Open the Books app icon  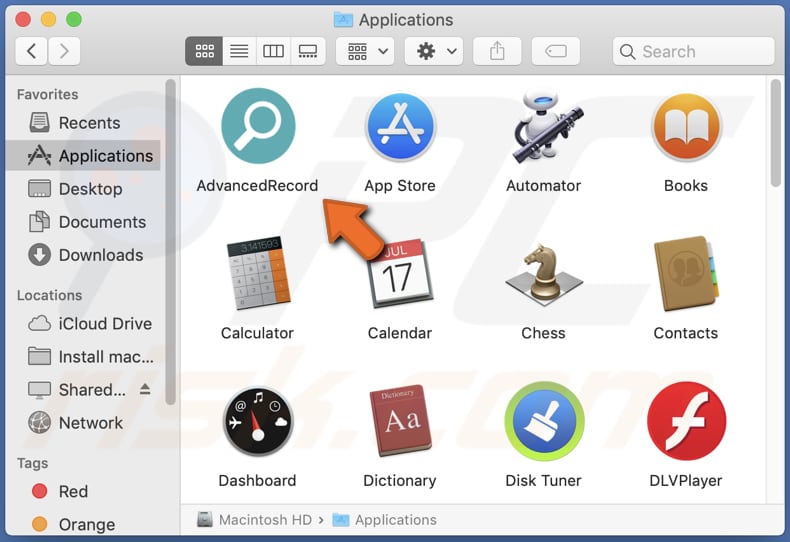click(x=686, y=127)
